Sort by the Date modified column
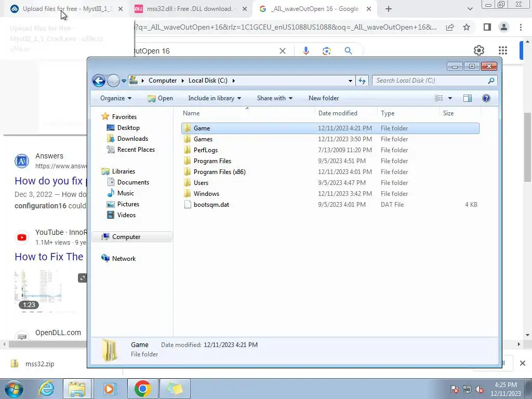Image resolution: width=532 pixels, height=399 pixels. point(346,113)
